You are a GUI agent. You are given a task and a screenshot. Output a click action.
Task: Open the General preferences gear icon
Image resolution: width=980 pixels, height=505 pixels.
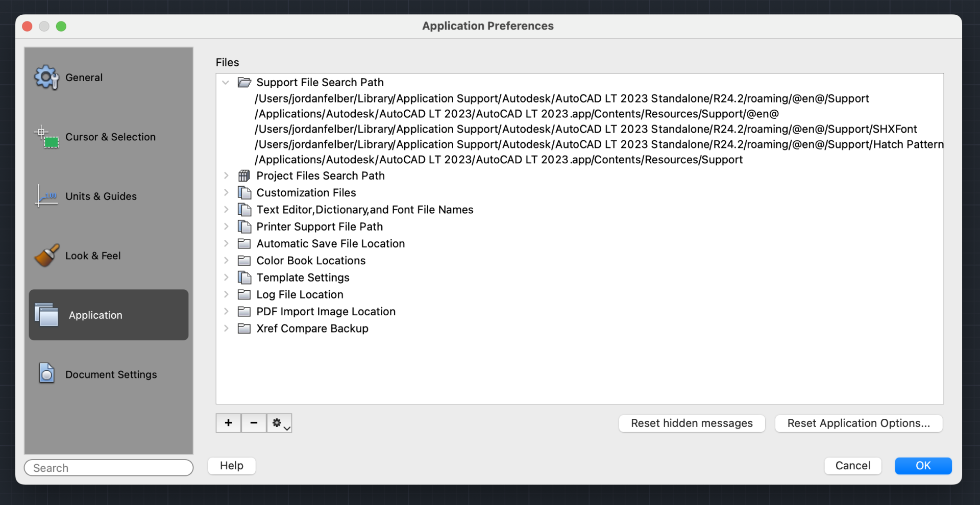pyautogui.click(x=46, y=78)
